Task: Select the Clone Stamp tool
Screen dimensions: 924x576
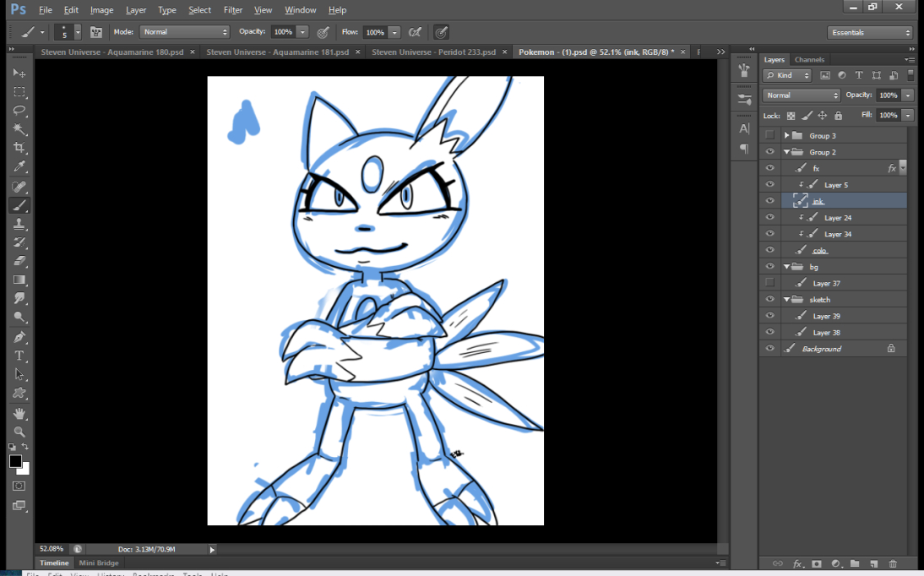Action: tap(19, 224)
